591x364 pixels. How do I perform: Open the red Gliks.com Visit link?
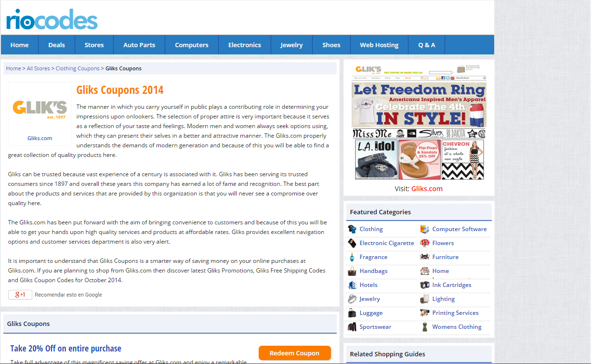click(x=427, y=189)
